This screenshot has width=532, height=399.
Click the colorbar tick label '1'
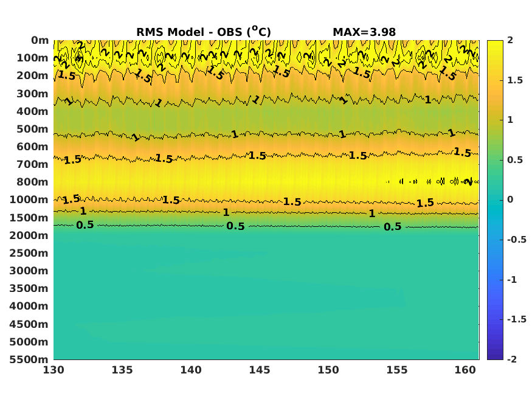(510, 120)
